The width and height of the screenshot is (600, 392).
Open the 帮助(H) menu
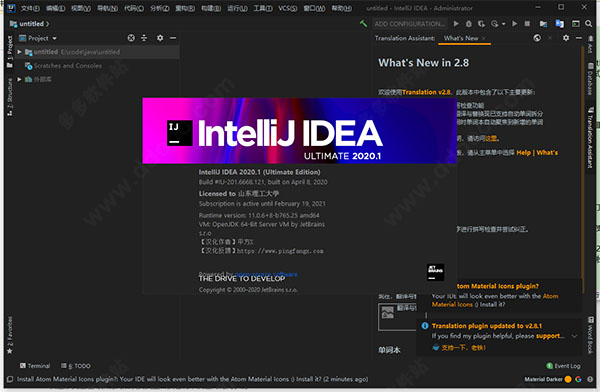(x=341, y=8)
